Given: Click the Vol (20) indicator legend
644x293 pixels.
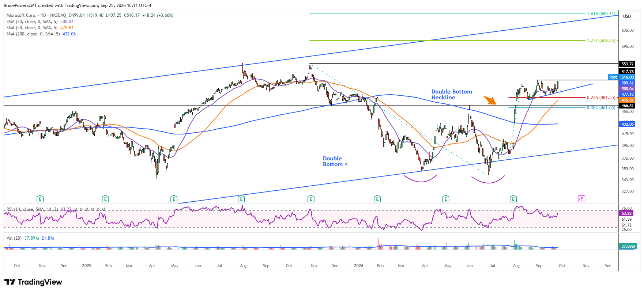Looking at the screenshot, I should (x=30, y=238).
